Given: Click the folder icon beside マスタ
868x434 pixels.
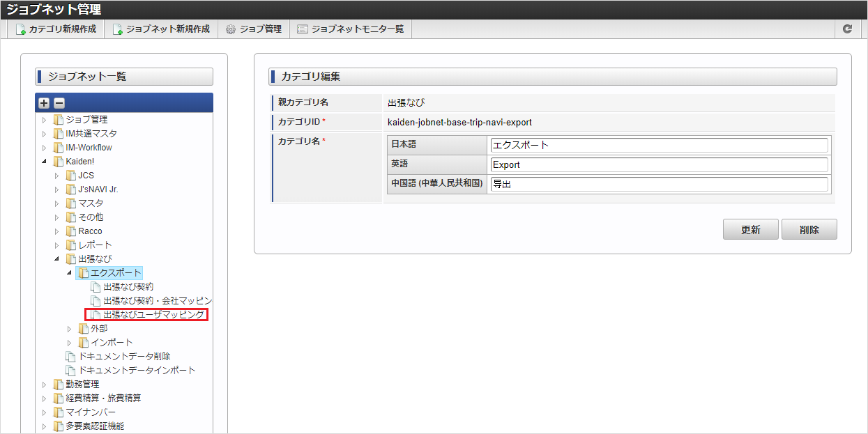Looking at the screenshot, I should click(x=70, y=203).
